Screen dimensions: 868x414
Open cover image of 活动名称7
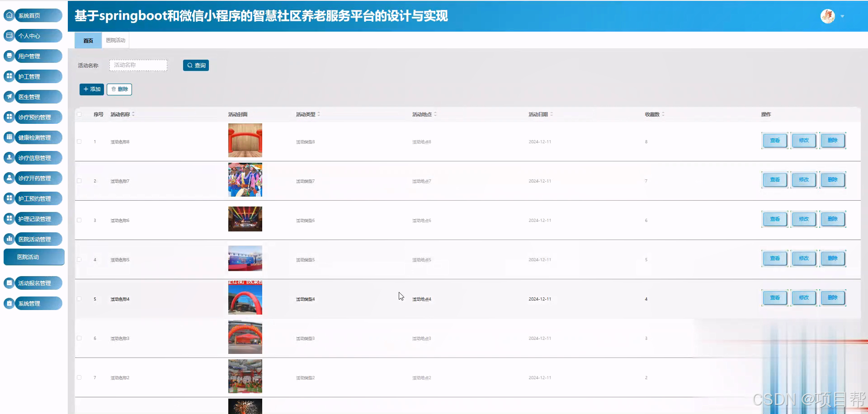(x=245, y=180)
